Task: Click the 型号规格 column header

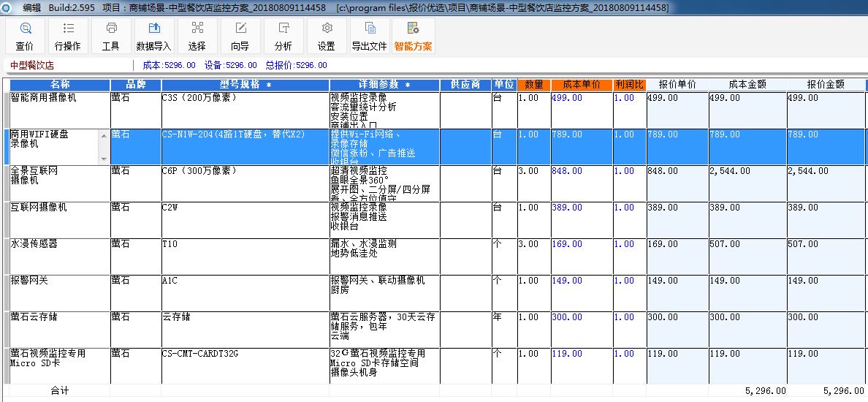Action: click(x=245, y=85)
